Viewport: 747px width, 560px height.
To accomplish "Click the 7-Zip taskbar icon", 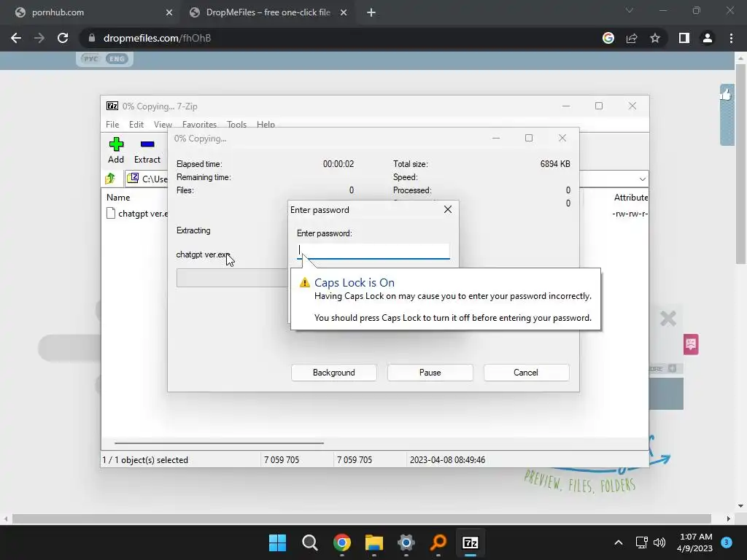I will tap(471, 542).
